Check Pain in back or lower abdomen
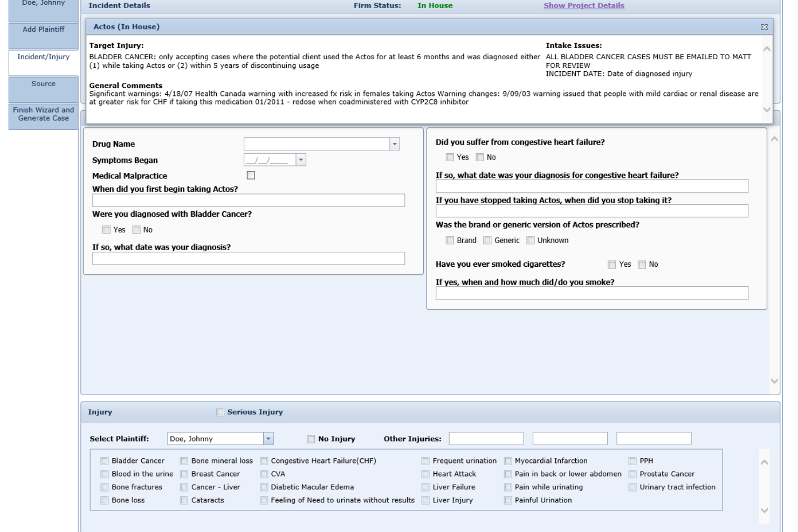This screenshot has width=798, height=532. pos(508,474)
